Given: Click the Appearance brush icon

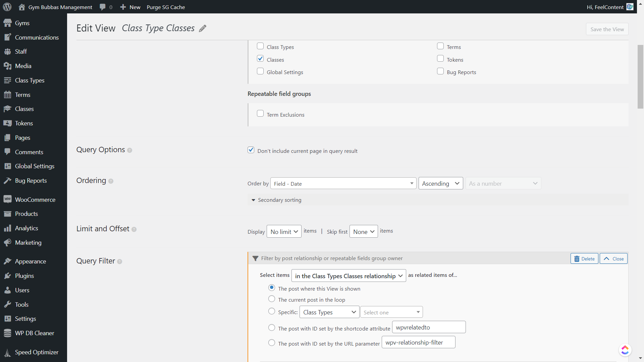Looking at the screenshot, I should 7,261.
